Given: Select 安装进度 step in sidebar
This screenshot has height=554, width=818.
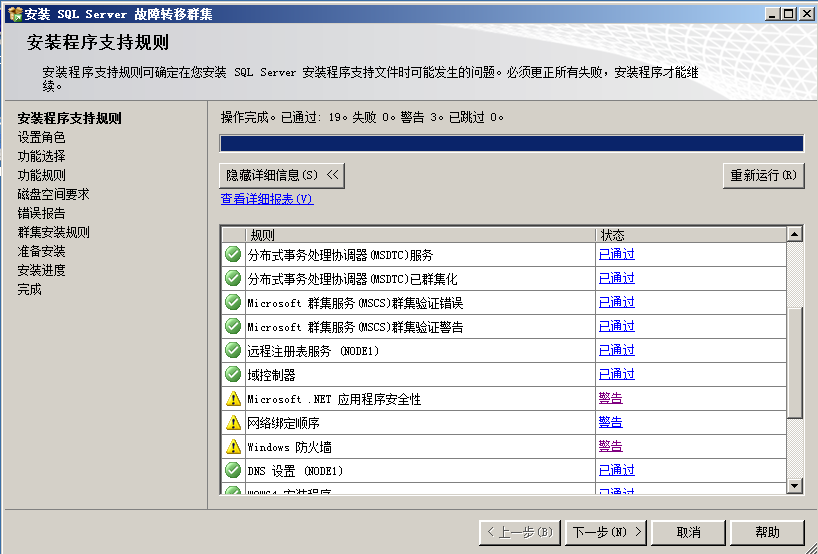Looking at the screenshot, I should click(x=41, y=270).
